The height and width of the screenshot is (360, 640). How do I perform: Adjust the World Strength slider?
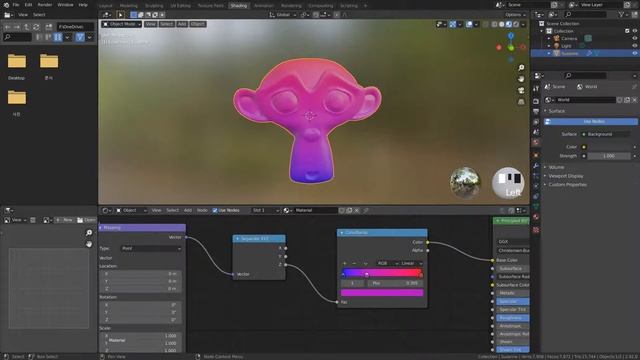point(609,156)
